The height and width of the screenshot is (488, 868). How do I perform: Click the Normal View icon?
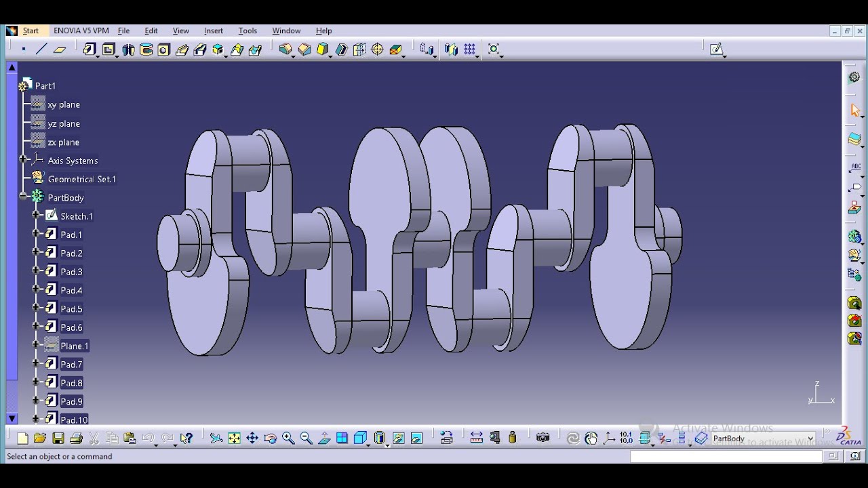click(x=324, y=439)
